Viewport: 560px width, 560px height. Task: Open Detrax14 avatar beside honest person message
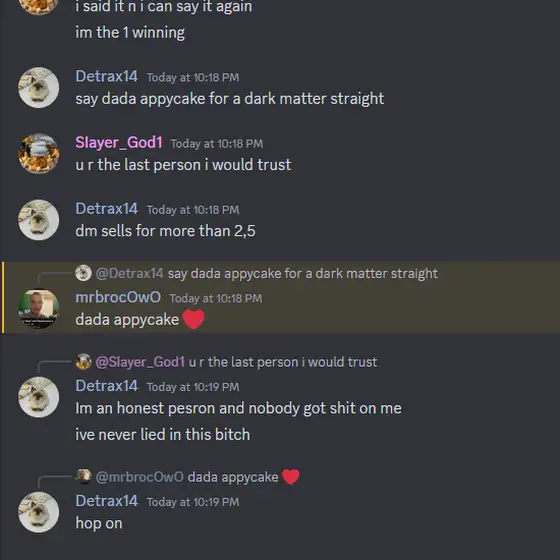39,397
